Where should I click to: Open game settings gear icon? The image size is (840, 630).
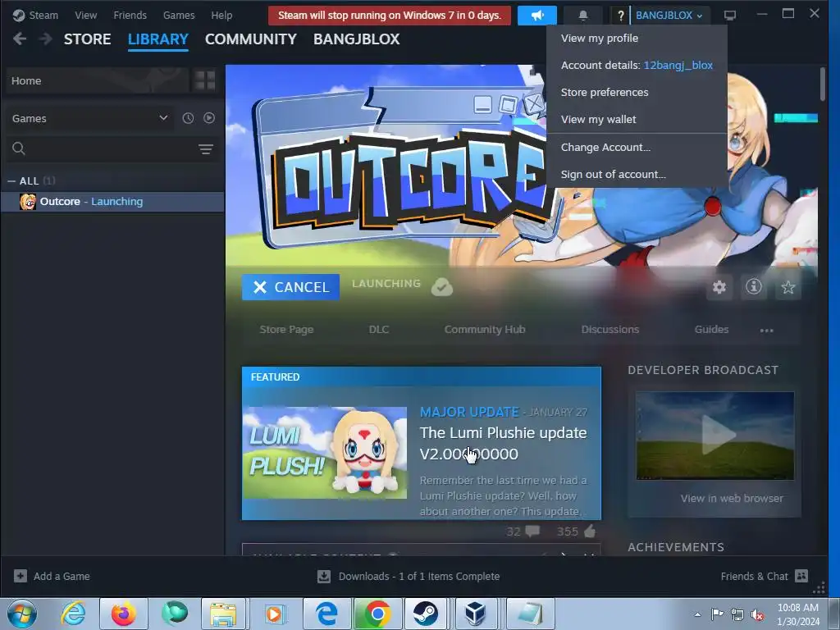tap(719, 287)
